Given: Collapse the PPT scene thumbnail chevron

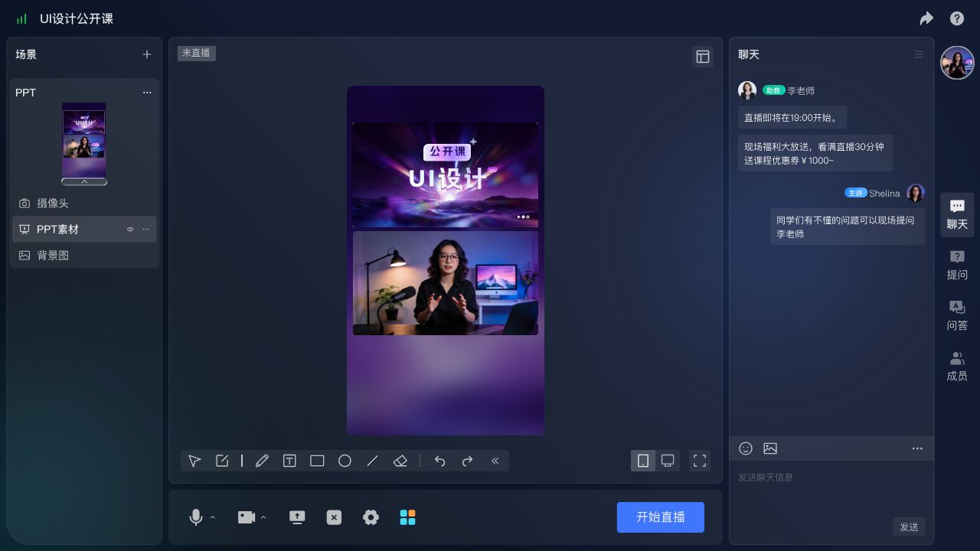Looking at the screenshot, I should pos(84,181).
